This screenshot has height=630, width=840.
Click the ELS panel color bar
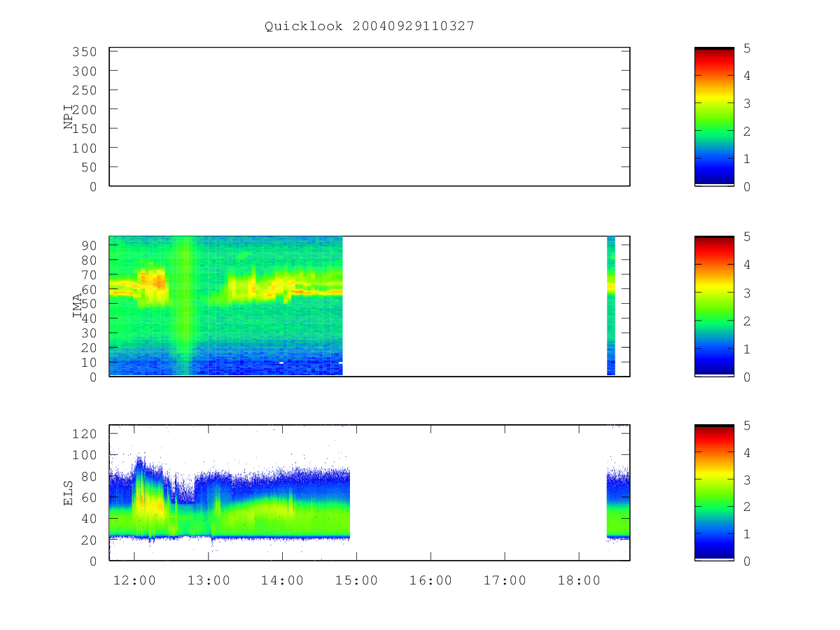click(x=714, y=493)
